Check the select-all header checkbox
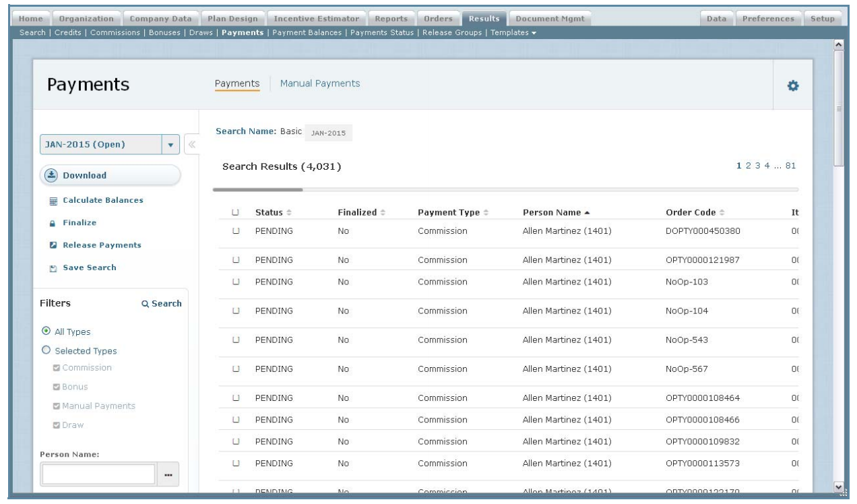 (236, 213)
